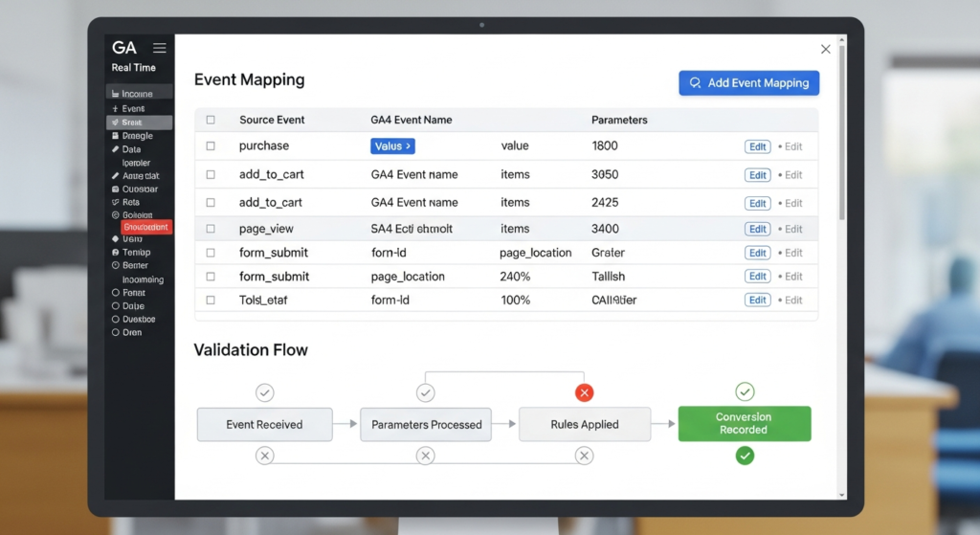Click the Source Event column header
Screen dimensions: 980x535
pyautogui.click(x=272, y=120)
